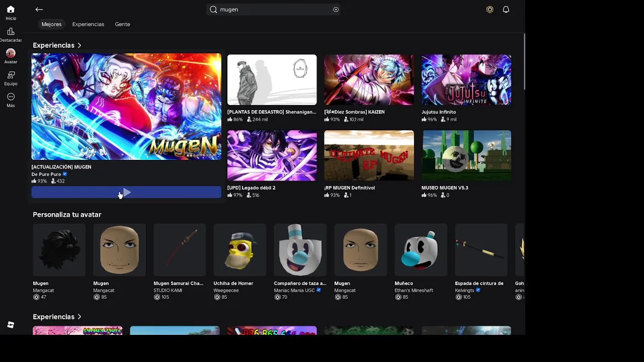This screenshot has height=362, width=644.
Task: Open the [ACTUALIZACIÓN] MUGEN title link
Action: [x=61, y=167]
